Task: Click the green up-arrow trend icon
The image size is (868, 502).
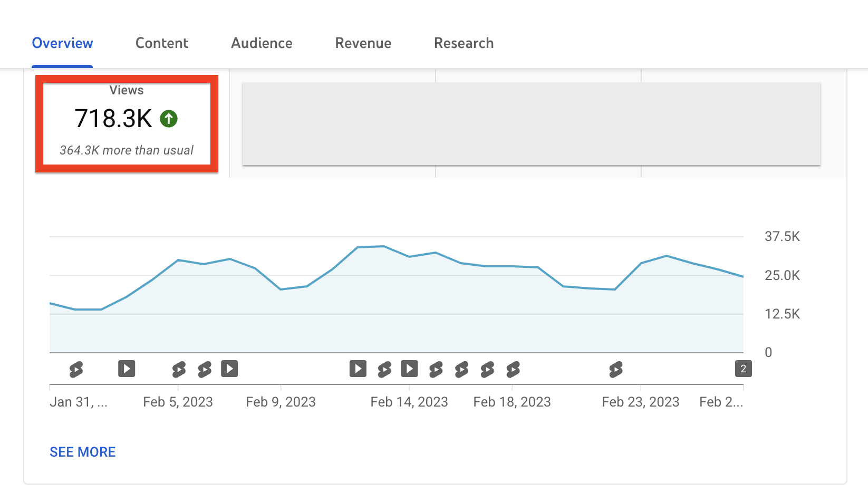Action: coord(169,119)
